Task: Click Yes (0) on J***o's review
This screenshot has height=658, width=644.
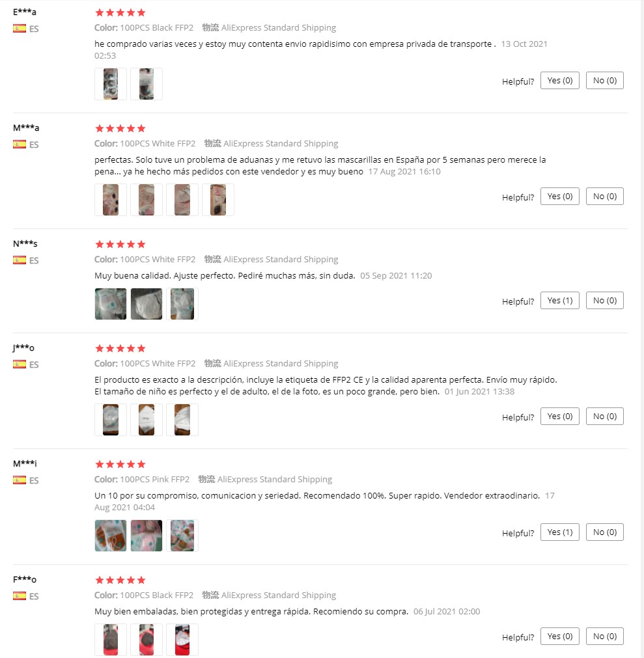Action: pyautogui.click(x=559, y=417)
